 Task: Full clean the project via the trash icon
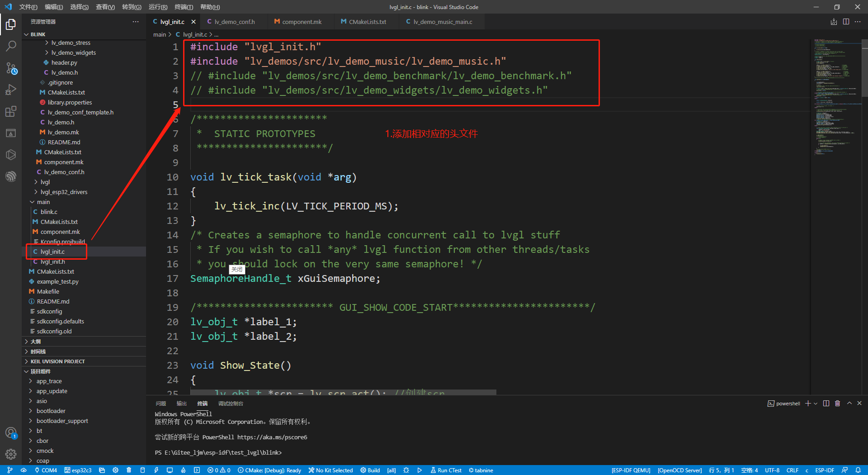(x=129, y=470)
